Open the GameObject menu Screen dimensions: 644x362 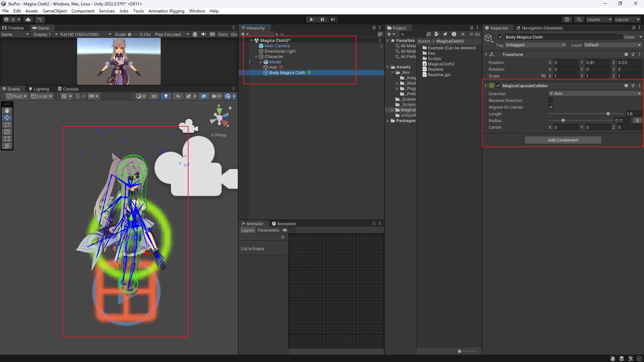point(55,11)
